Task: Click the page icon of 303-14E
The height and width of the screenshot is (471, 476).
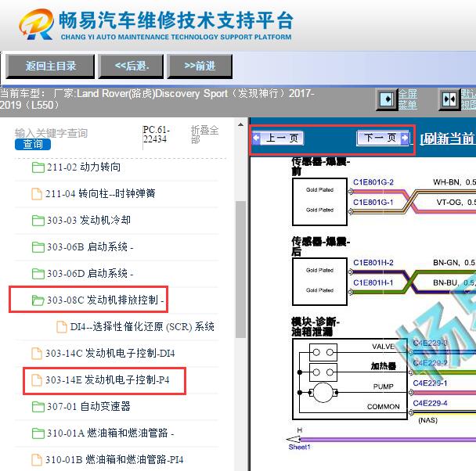Action: pyautogui.click(x=37, y=380)
